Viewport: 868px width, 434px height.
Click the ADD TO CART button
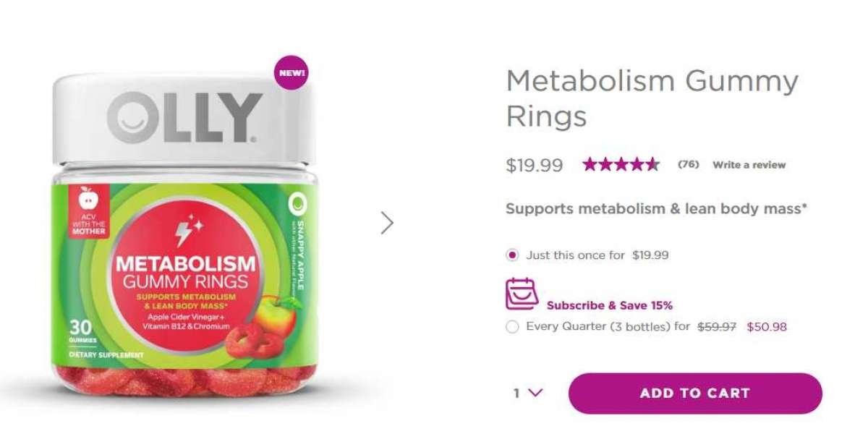[695, 393]
